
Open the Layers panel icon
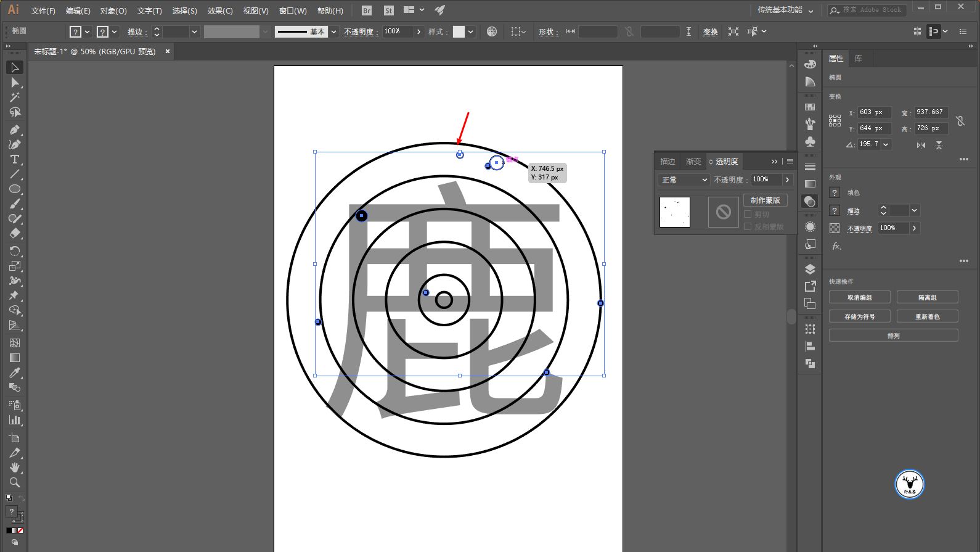[810, 270]
